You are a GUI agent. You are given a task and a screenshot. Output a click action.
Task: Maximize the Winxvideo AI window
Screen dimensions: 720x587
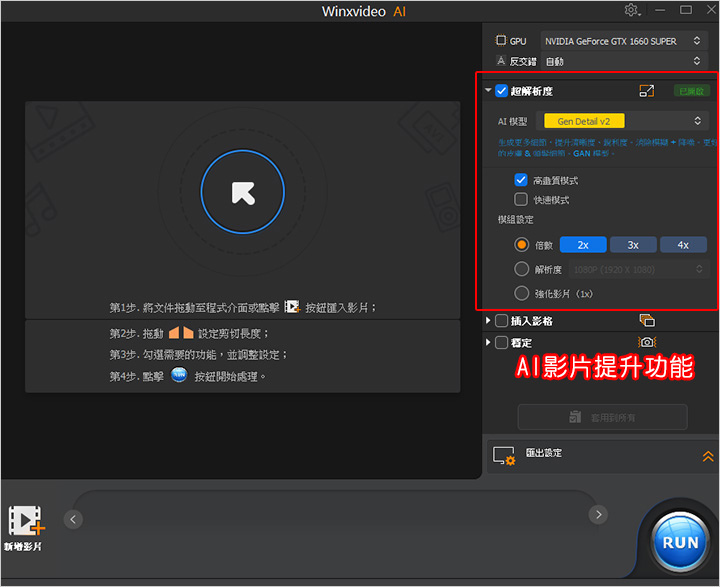pos(686,10)
